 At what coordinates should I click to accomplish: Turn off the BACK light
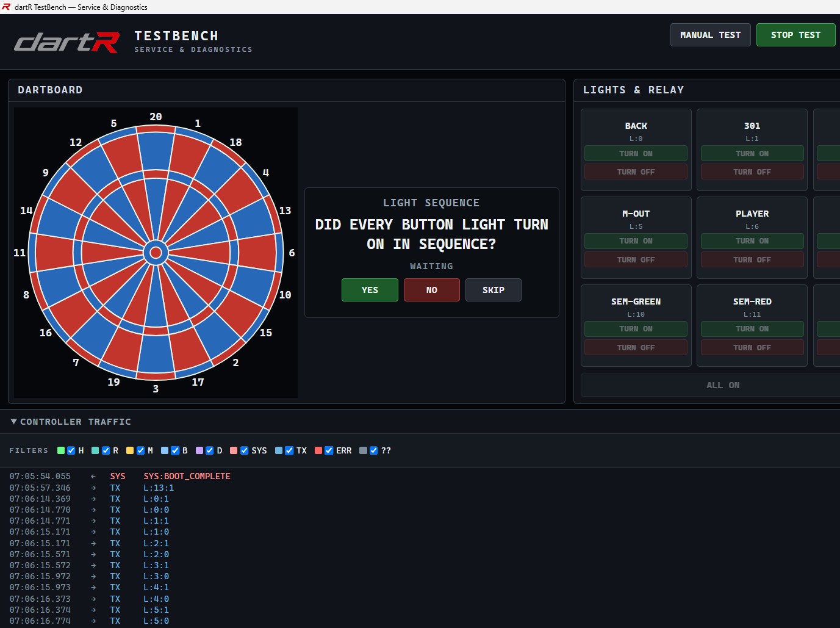click(636, 172)
